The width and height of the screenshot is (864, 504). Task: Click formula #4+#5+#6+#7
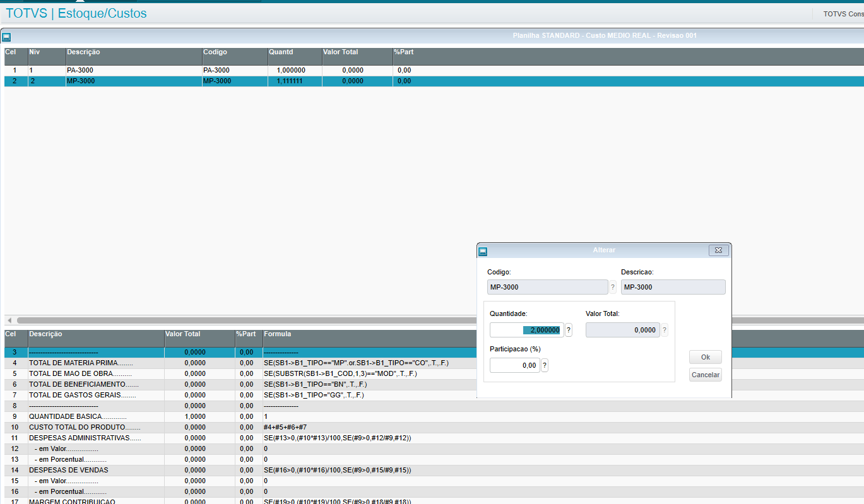(285, 427)
